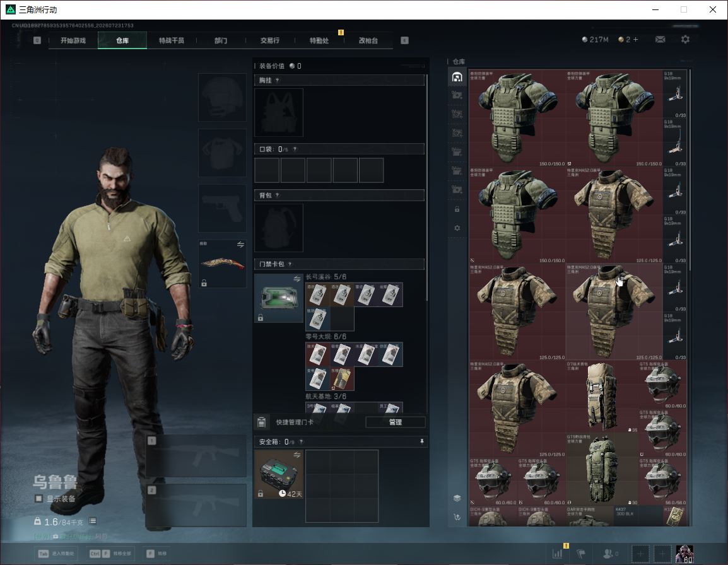Click swap arrows on keycard case

pyautogui.click(x=297, y=279)
